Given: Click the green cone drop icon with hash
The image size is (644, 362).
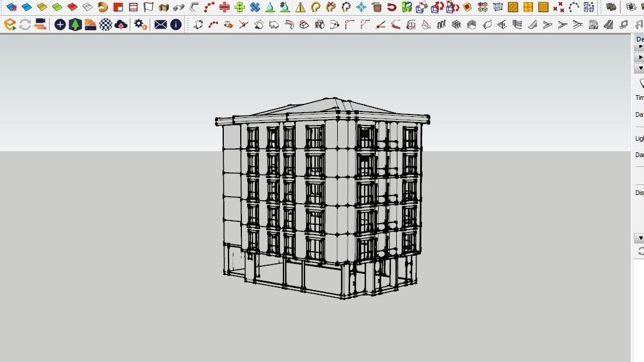Looking at the screenshot, I should click(285, 7).
